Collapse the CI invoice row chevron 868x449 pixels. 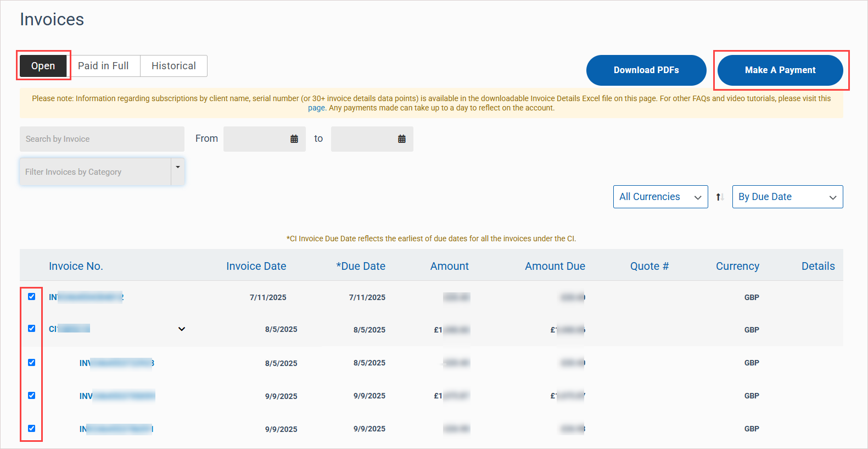[182, 329]
